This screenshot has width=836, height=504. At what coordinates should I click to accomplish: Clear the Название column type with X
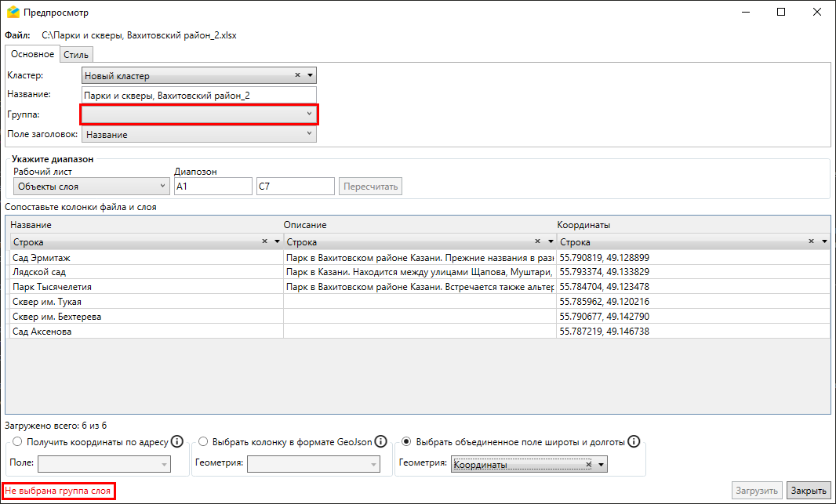264,242
